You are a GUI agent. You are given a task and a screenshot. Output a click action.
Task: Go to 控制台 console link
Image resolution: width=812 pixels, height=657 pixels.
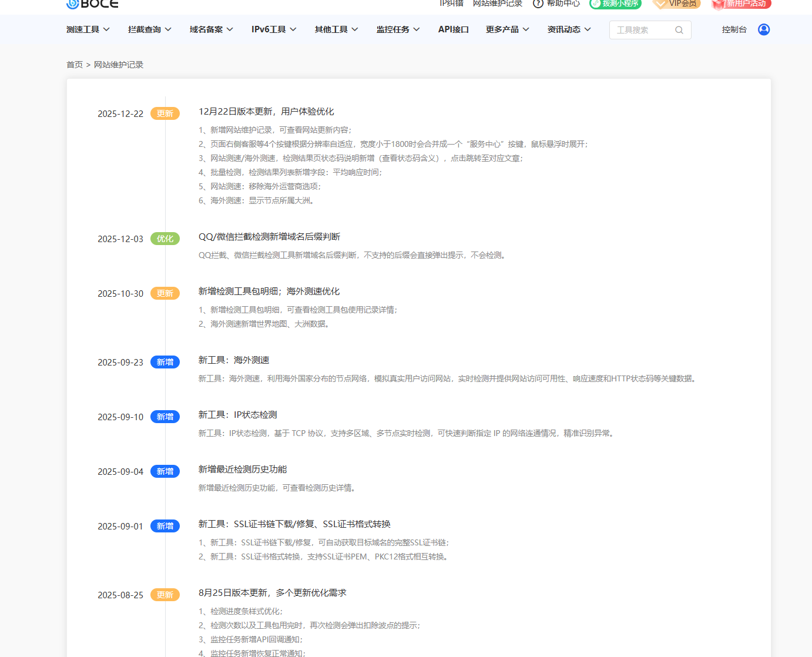click(x=734, y=29)
